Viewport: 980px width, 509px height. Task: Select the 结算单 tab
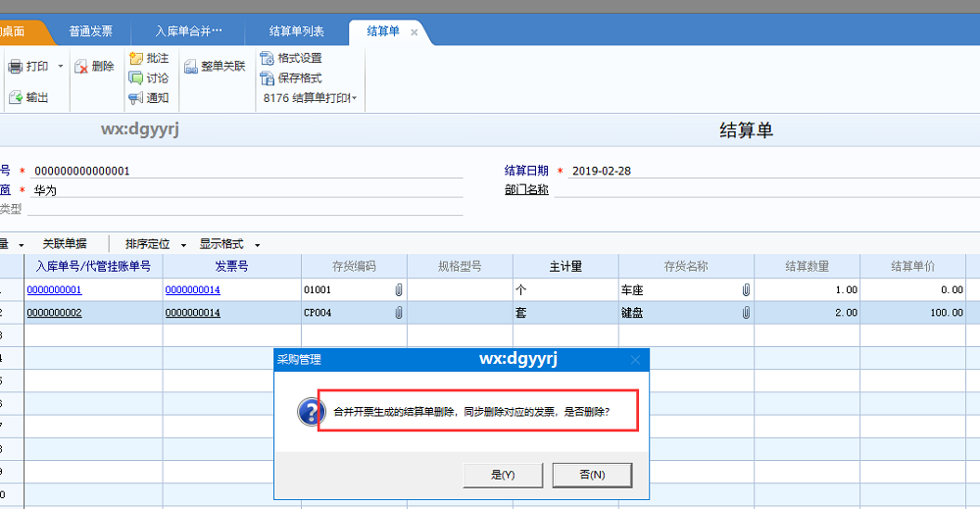click(x=383, y=31)
